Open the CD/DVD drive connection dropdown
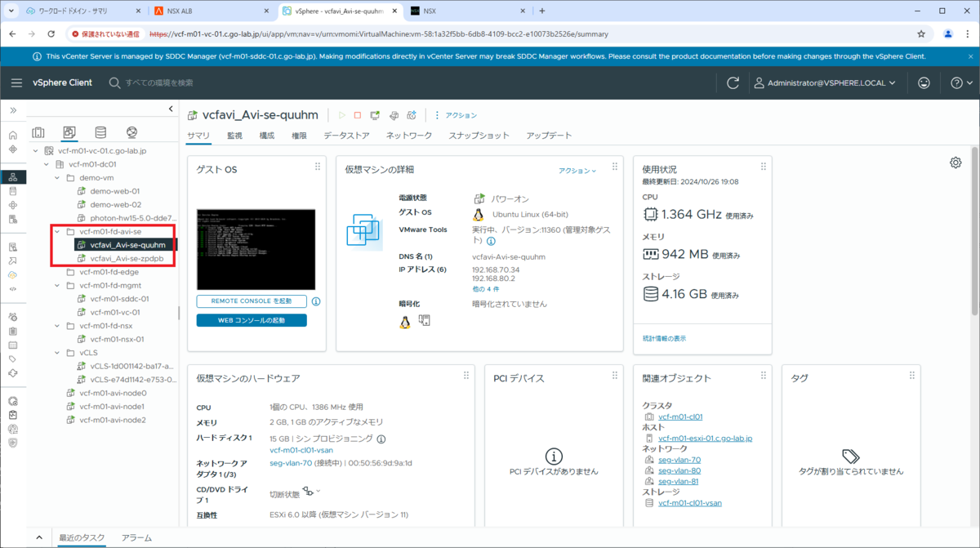The width and height of the screenshot is (980, 548). click(310, 491)
